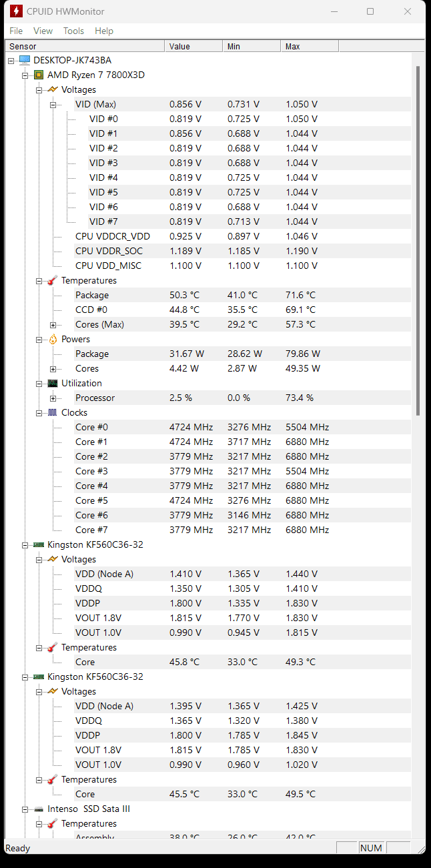
Task: Click the Clocks category icon
Action: pyautogui.click(x=53, y=412)
